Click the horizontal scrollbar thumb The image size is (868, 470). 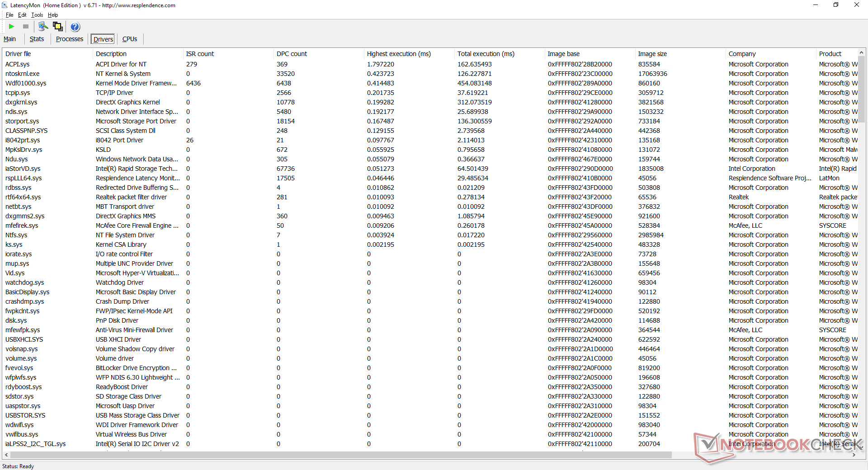coord(341,455)
